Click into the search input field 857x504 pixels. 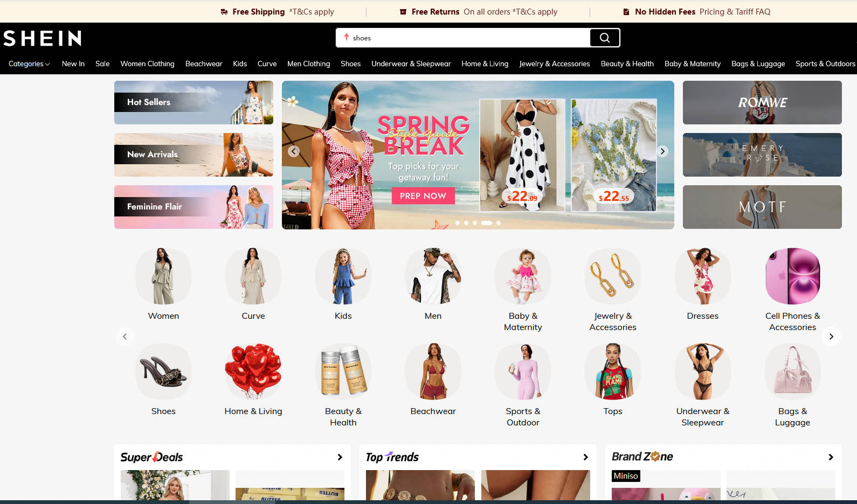(464, 38)
